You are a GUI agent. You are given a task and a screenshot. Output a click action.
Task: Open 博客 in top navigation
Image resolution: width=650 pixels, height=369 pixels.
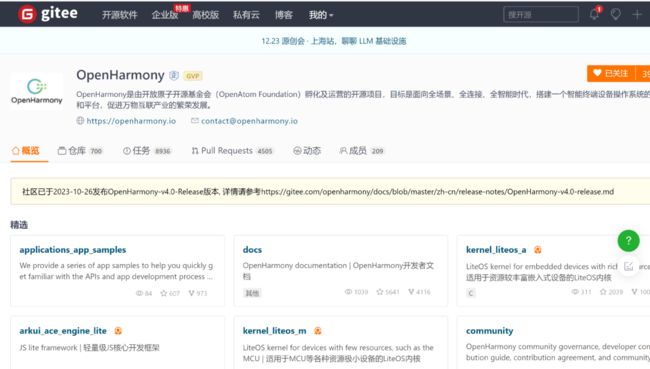(284, 15)
